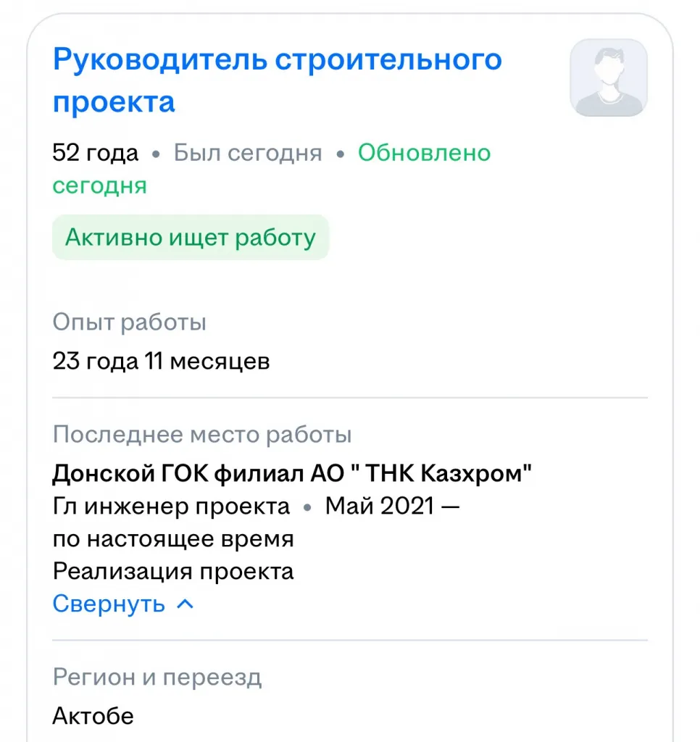Screen dimensions: 700x742
Task: Select the "Актобе" region value
Action: [x=93, y=716]
